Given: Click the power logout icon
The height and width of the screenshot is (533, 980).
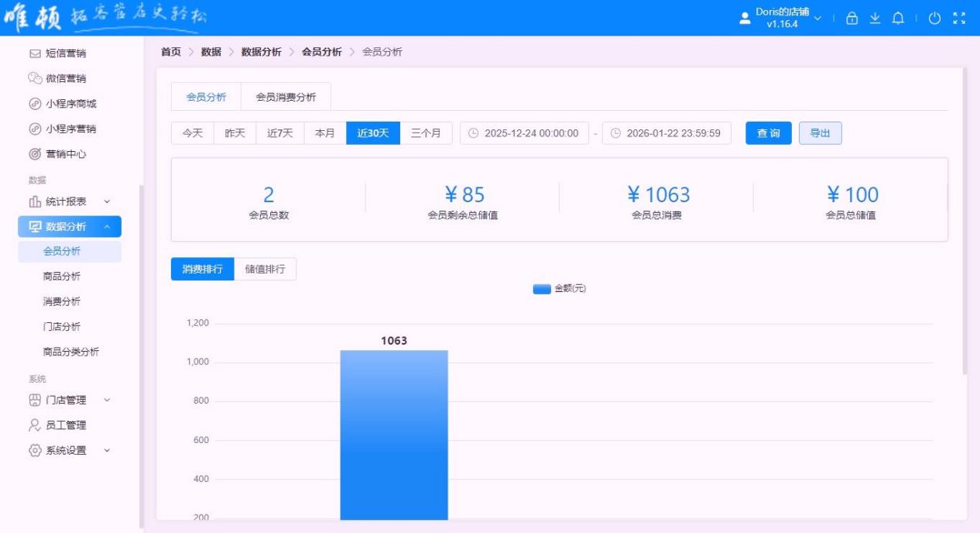Looking at the screenshot, I should 934,19.
